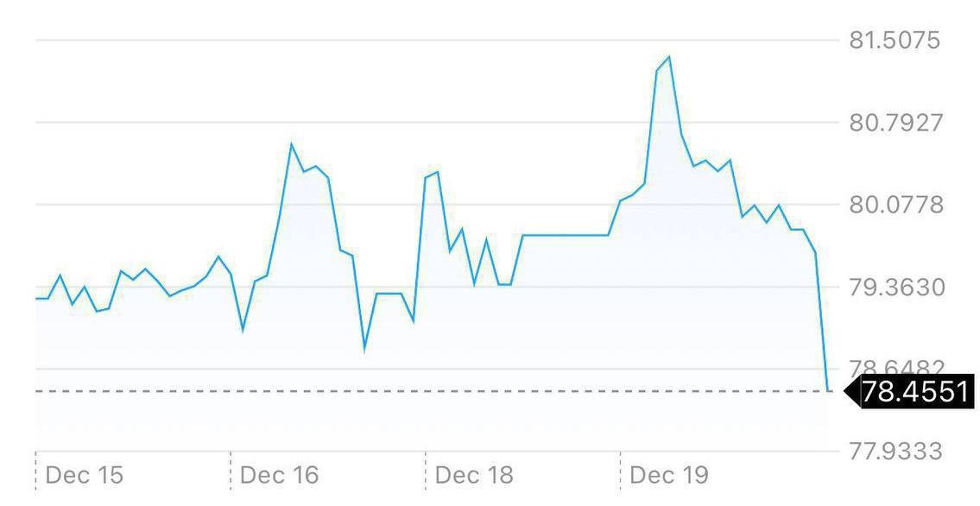The height and width of the screenshot is (506, 980).
Task: Click the deep trough after Dec 16 spike
Action: (x=364, y=349)
